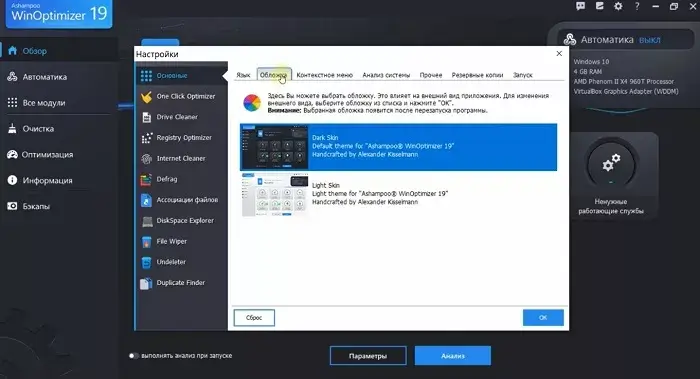
Task: Select the Ассоциации файлов icon
Action: tap(146, 200)
